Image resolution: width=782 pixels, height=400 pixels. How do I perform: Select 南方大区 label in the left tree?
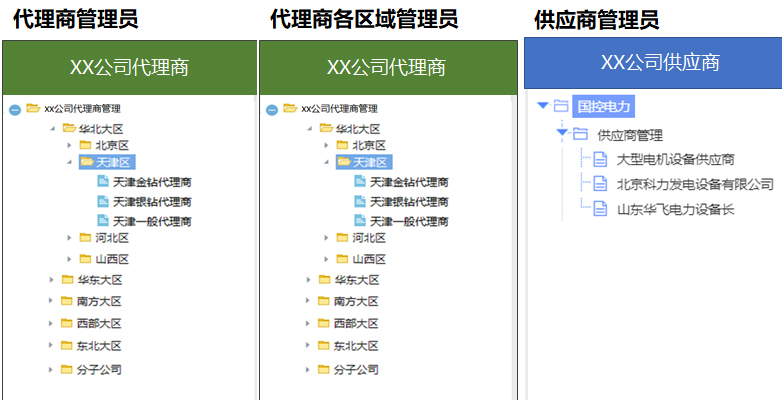99,301
